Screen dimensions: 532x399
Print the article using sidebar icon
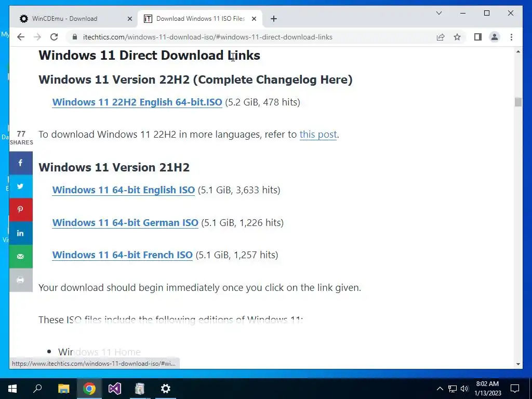21,280
